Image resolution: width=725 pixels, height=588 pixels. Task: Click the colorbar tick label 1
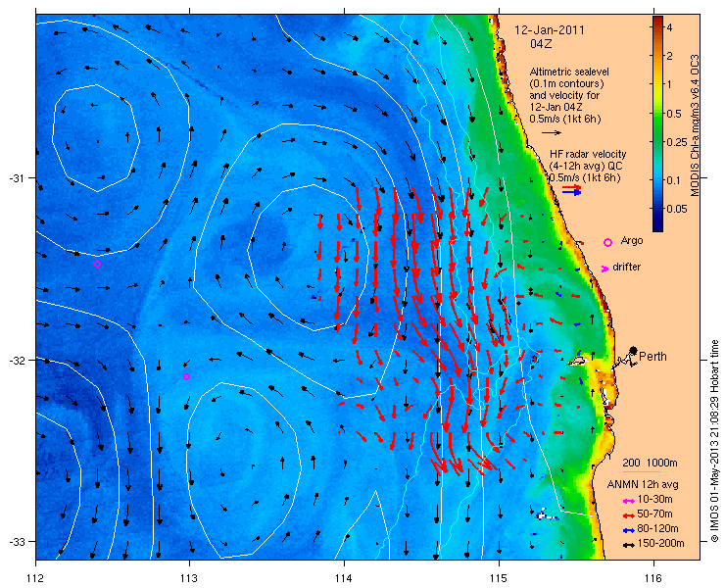pos(668,84)
